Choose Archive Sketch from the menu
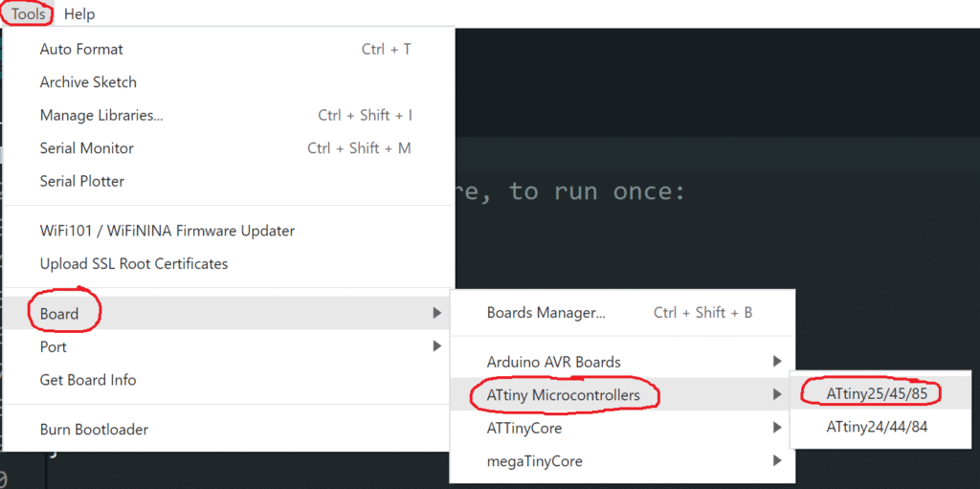The height and width of the screenshot is (489, 980). click(x=88, y=82)
